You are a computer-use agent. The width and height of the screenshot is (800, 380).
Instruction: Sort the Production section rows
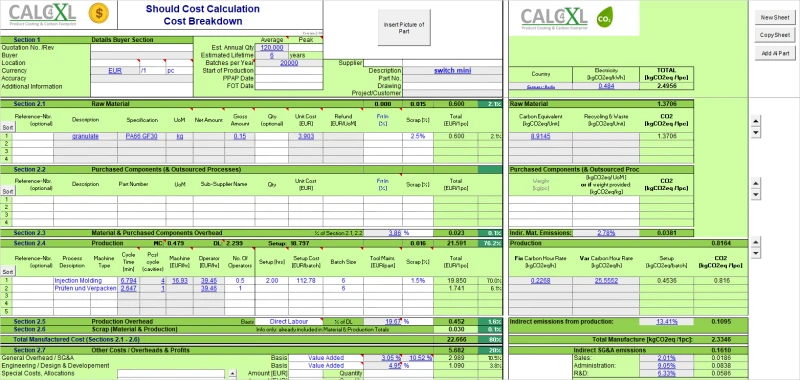[7, 272]
